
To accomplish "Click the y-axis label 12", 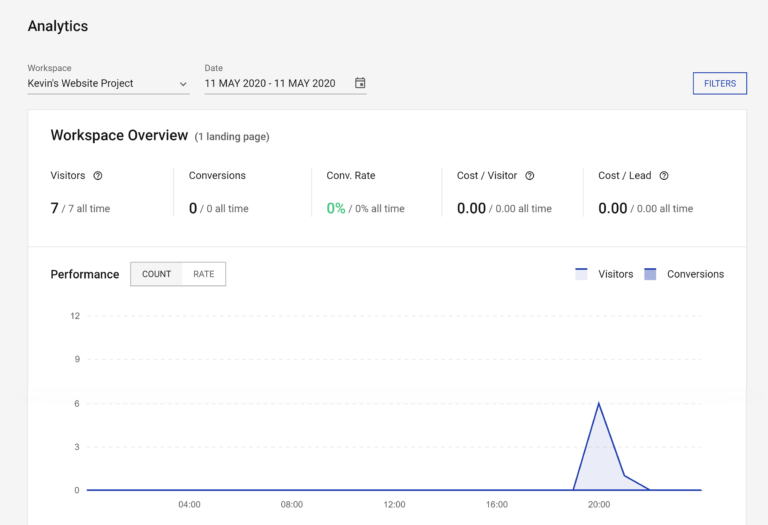I will click(x=75, y=316).
